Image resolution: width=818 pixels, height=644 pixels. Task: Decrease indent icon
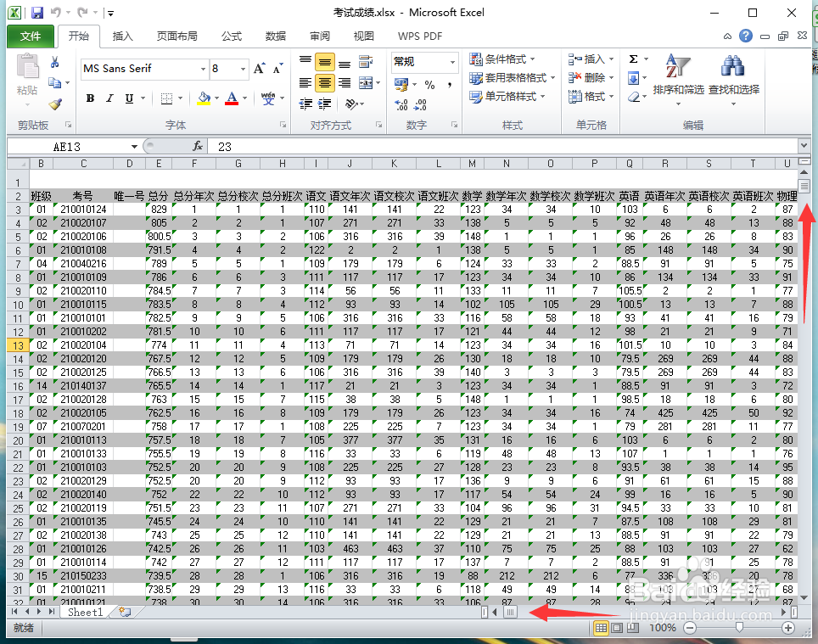pyautogui.click(x=305, y=104)
